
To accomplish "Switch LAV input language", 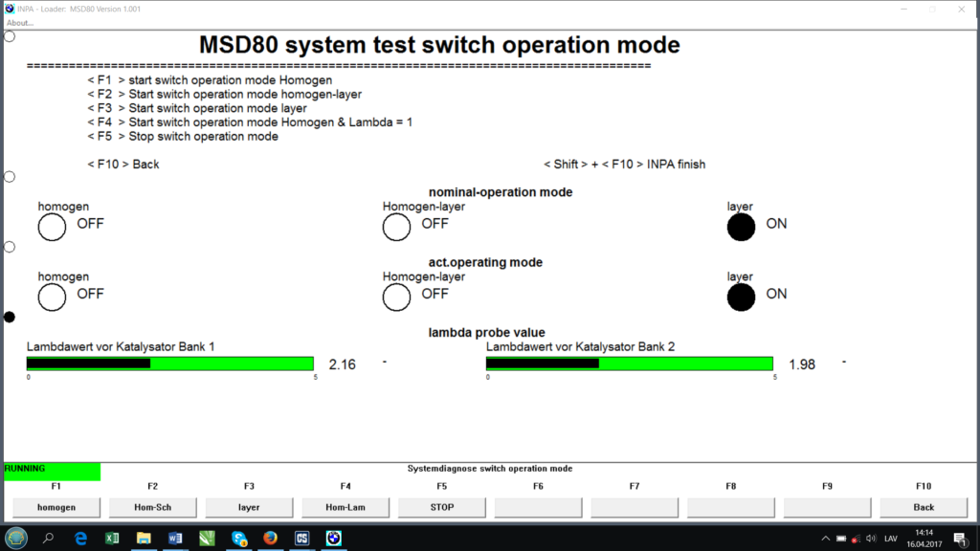I will click(891, 539).
